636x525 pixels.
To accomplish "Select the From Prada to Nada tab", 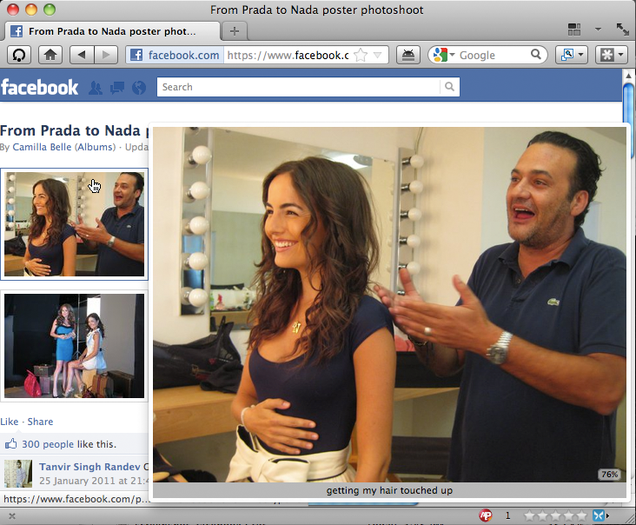I will [x=112, y=31].
